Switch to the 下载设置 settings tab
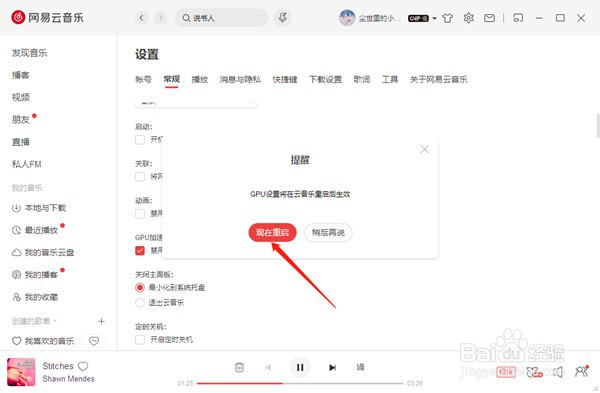Image resolution: width=600 pixels, height=393 pixels. [x=325, y=79]
